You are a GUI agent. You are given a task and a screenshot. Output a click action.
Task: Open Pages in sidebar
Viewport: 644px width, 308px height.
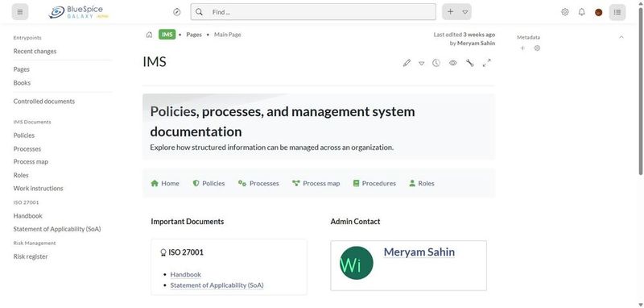pyautogui.click(x=22, y=69)
